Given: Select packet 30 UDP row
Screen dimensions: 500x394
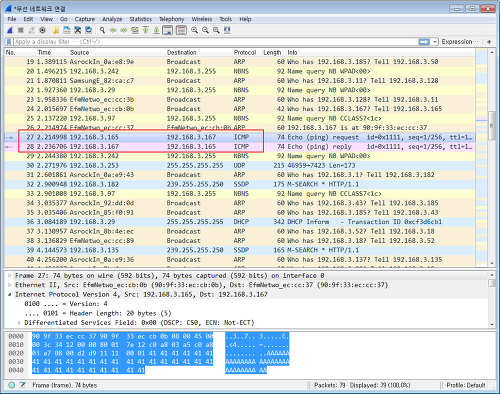Looking at the screenshot, I should pos(240,166).
